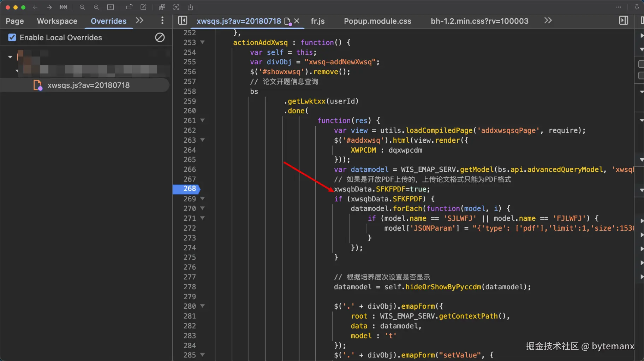Viewport: 644px width, 361px height.
Task: Click the pin icon at top right
Action: [x=637, y=7]
